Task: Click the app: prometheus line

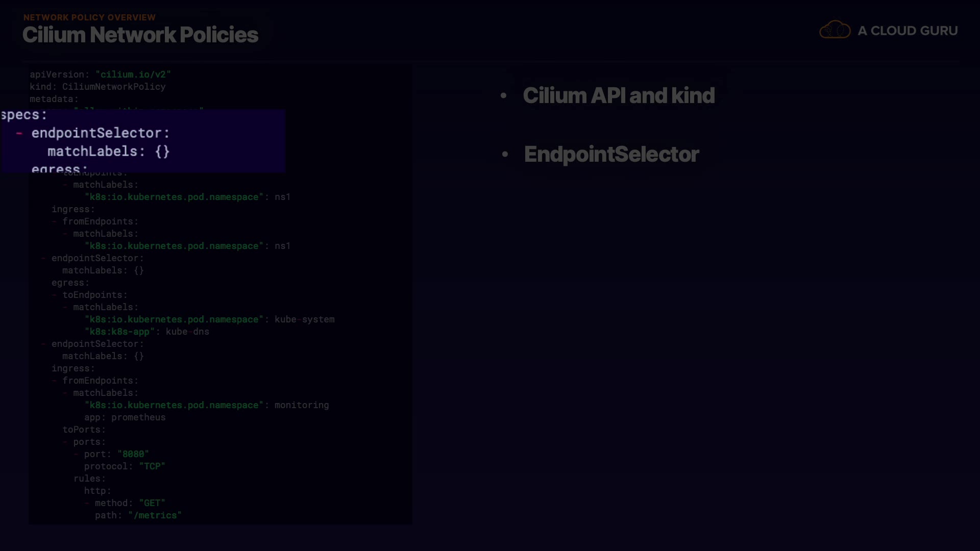Action: (x=125, y=417)
